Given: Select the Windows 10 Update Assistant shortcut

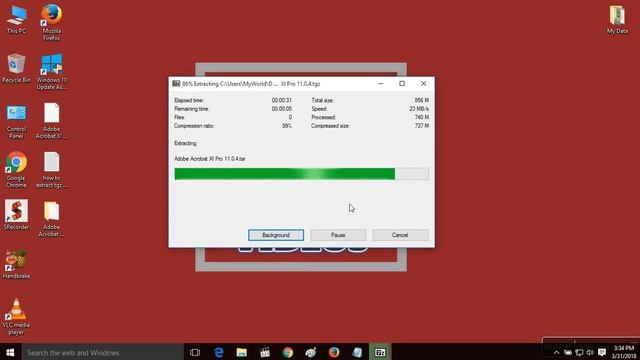Looking at the screenshot, I should pyautogui.click(x=51, y=72).
